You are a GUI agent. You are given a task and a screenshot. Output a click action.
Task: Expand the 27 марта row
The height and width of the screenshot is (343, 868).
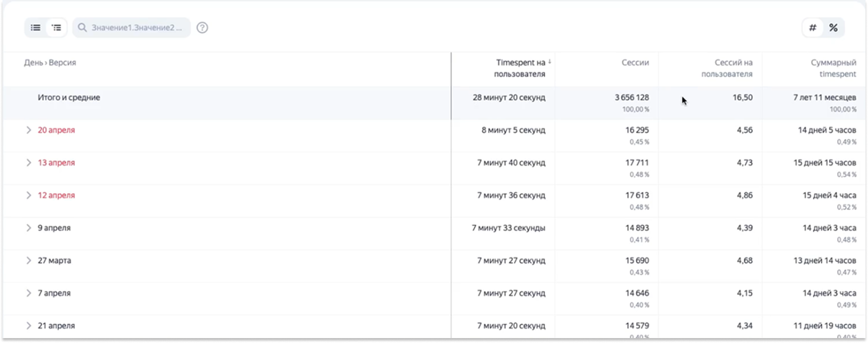pyautogui.click(x=28, y=261)
